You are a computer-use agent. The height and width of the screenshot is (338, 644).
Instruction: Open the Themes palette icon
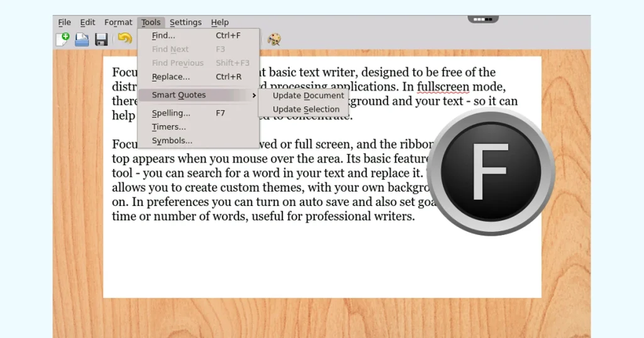(x=274, y=40)
